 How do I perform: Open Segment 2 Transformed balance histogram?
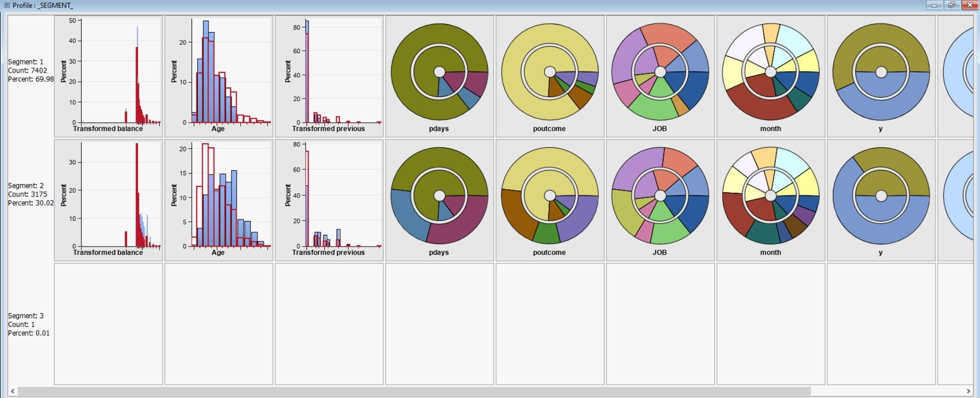[x=108, y=200]
